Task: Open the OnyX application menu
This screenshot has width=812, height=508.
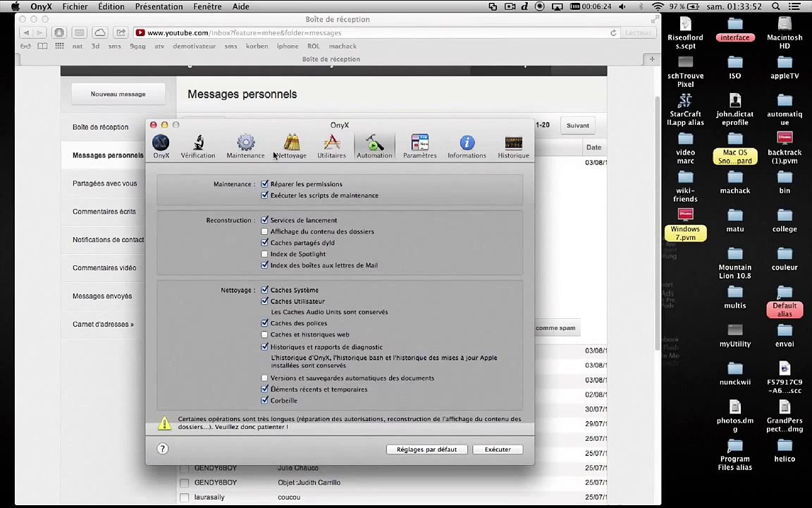Action: click(41, 6)
